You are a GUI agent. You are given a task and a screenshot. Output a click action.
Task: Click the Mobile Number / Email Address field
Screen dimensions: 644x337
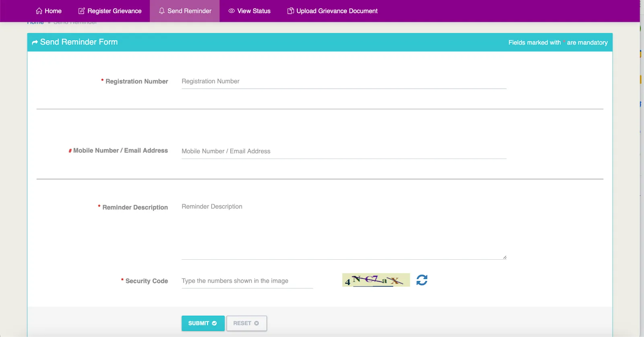click(x=343, y=151)
